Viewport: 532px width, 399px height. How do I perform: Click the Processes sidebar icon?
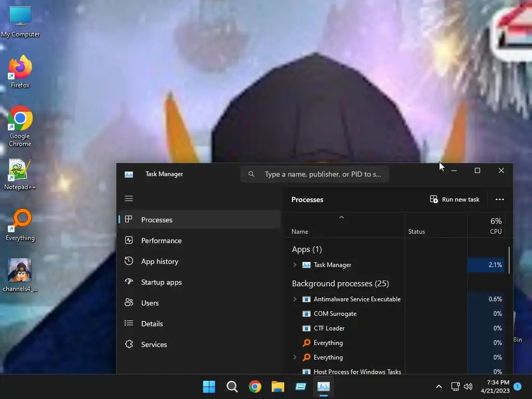click(129, 219)
